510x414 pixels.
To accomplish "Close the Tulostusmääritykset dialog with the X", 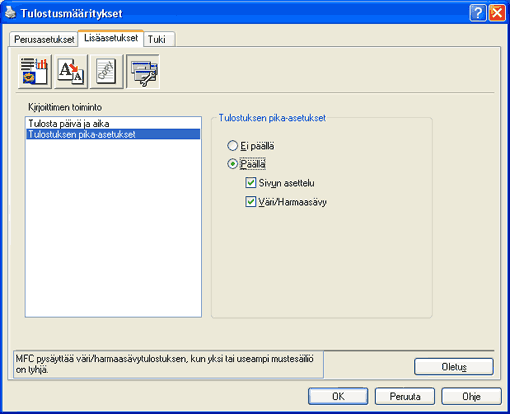I will pos(497,13).
